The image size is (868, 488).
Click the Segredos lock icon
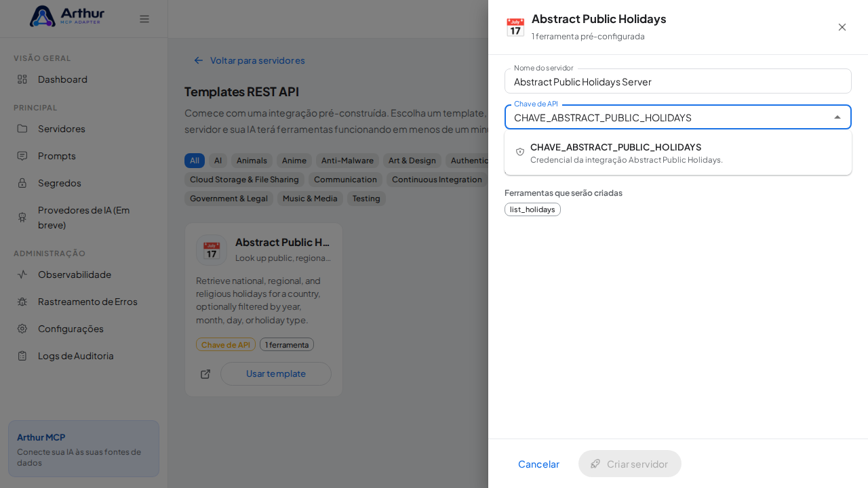[x=22, y=183]
